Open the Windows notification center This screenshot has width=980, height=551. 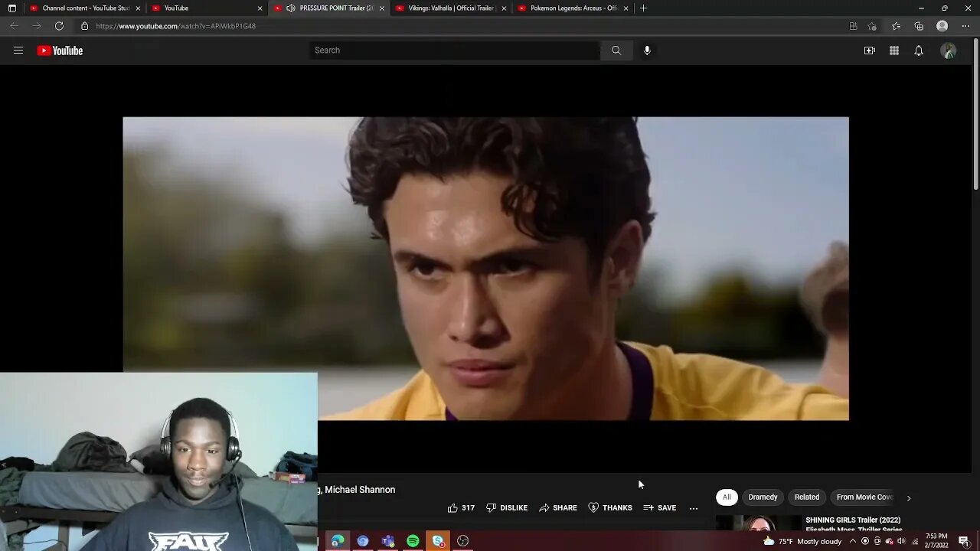point(964,541)
